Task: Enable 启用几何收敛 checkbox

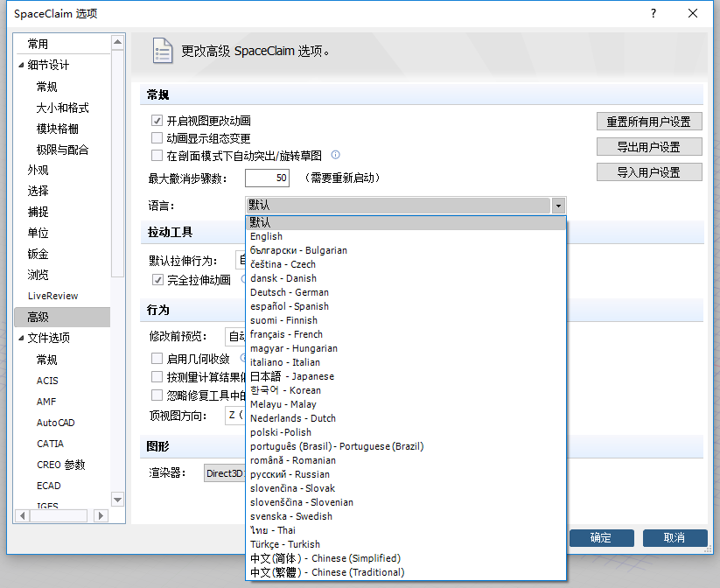Action: pyautogui.click(x=157, y=359)
